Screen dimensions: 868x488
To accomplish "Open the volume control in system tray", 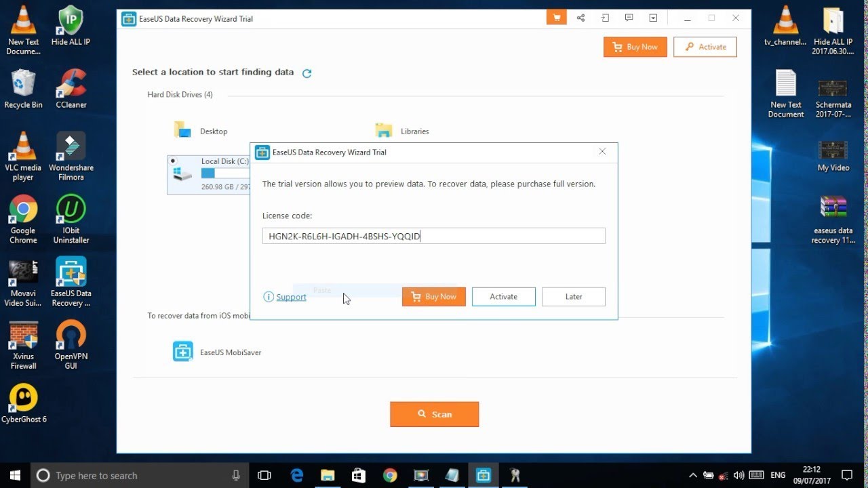I will (x=738, y=475).
